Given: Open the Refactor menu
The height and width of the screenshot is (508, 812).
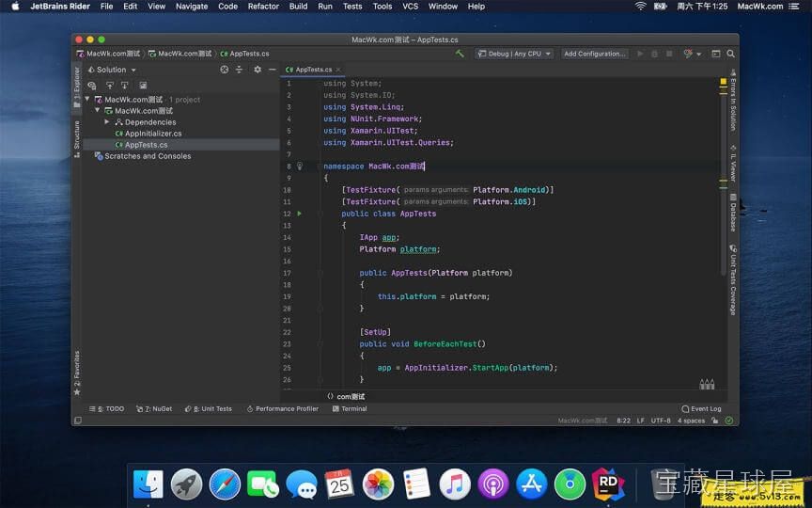Looking at the screenshot, I should pyautogui.click(x=263, y=7).
